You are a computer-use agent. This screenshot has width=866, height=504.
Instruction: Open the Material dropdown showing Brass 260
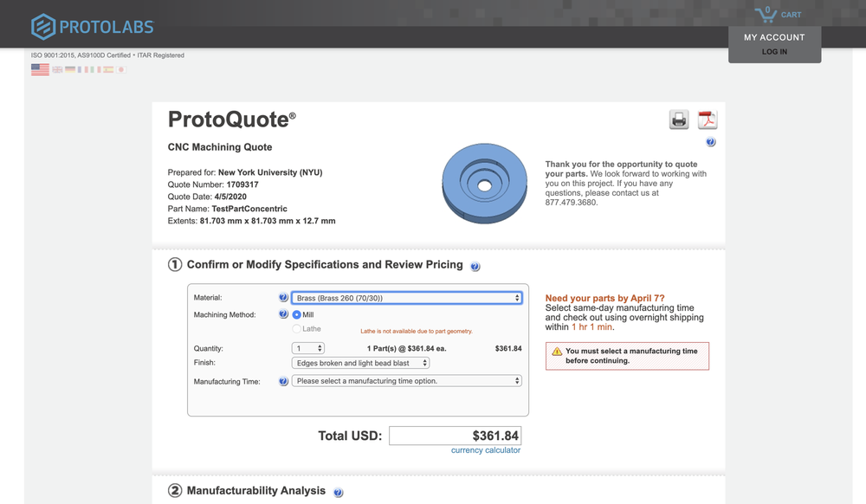(406, 298)
